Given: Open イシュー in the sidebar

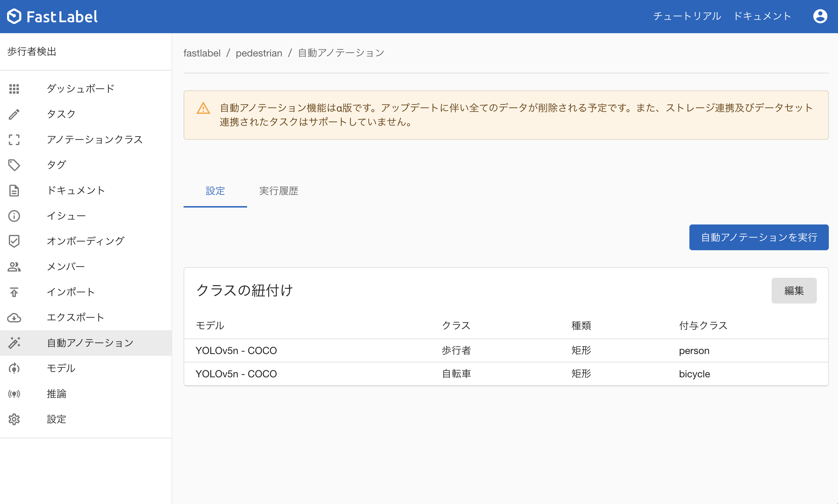Looking at the screenshot, I should (86, 216).
